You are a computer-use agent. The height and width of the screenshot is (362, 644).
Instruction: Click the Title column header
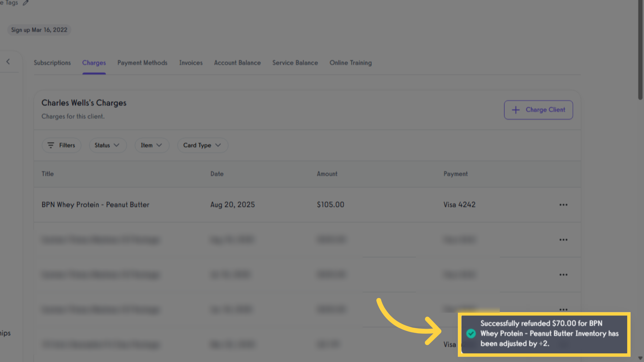click(48, 174)
